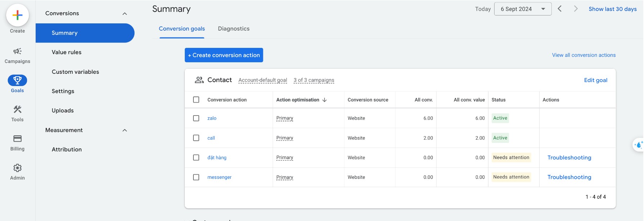This screenshot has width=644, height=221.
Task: Open the đặt hàng conversion action
Action: [217, 158]
